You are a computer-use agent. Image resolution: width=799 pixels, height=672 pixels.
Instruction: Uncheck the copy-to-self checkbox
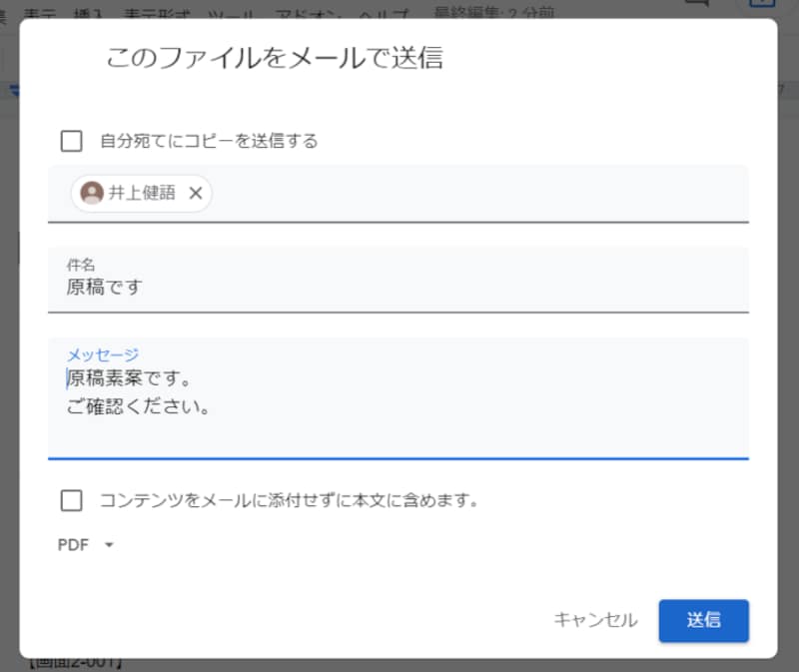pyautogui.click(x=70, y=141)
